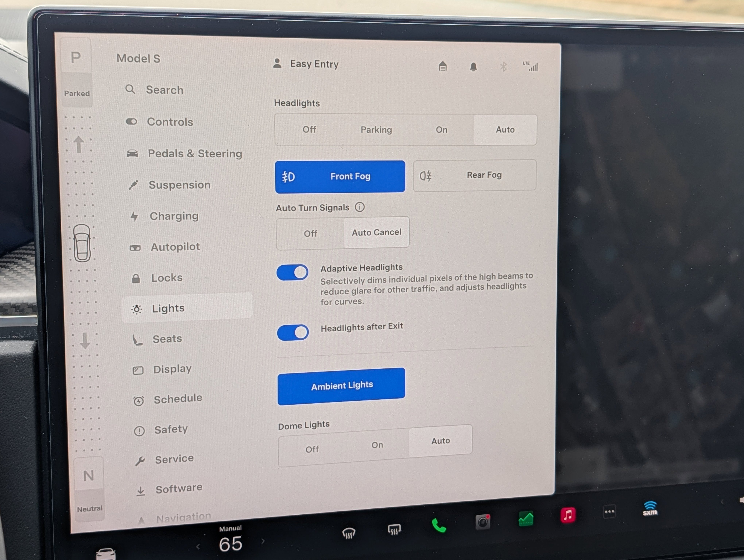Launch the dashcam camera app

483,522
